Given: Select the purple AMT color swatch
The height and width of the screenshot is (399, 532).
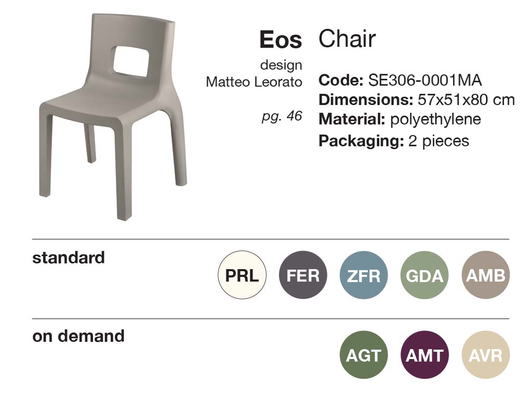Looking at the screenshot, I should point(424,355).
